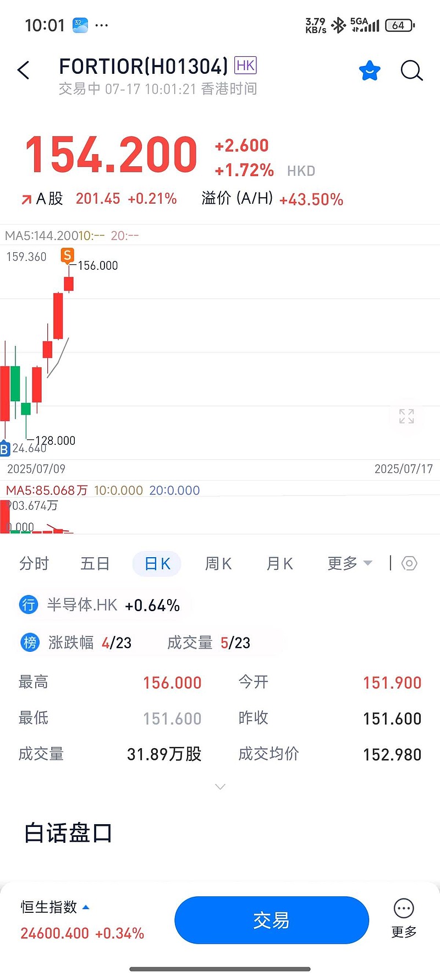Tap the blue B buy marker
Image resolution: width=440 pixels, height=980 pixels.
(x=5, y=449)
